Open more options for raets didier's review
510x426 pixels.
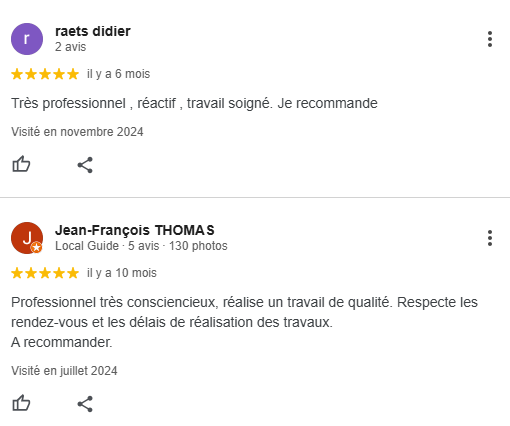490,39
